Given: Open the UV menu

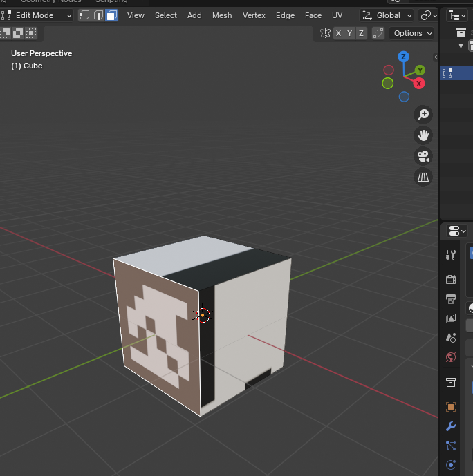Looking at the screenshot, I should 337,15.
